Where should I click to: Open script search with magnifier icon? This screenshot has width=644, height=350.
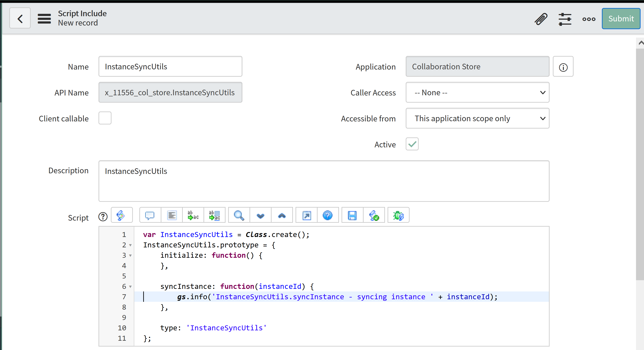[239, 215]
